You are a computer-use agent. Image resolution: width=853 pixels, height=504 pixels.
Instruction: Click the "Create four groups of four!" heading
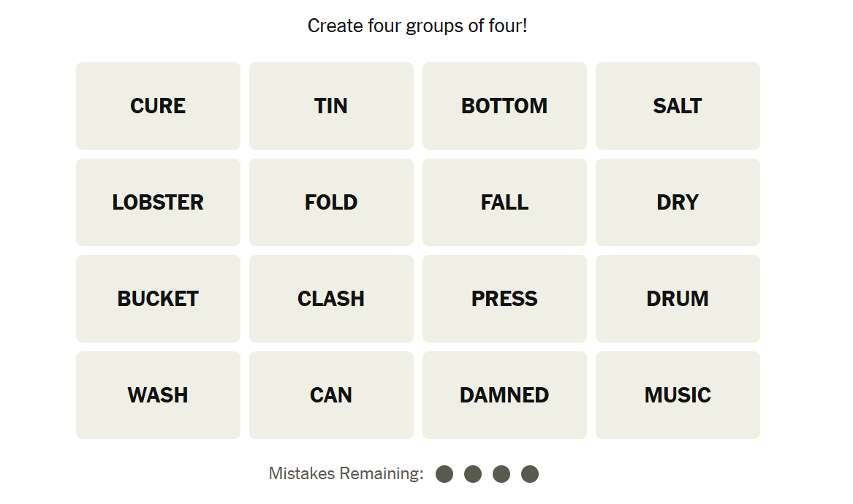point(417,26)
